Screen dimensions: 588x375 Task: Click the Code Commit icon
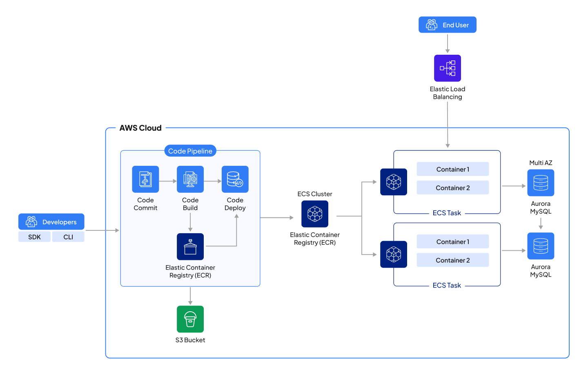pyautogui.click(x=145, y=179)
